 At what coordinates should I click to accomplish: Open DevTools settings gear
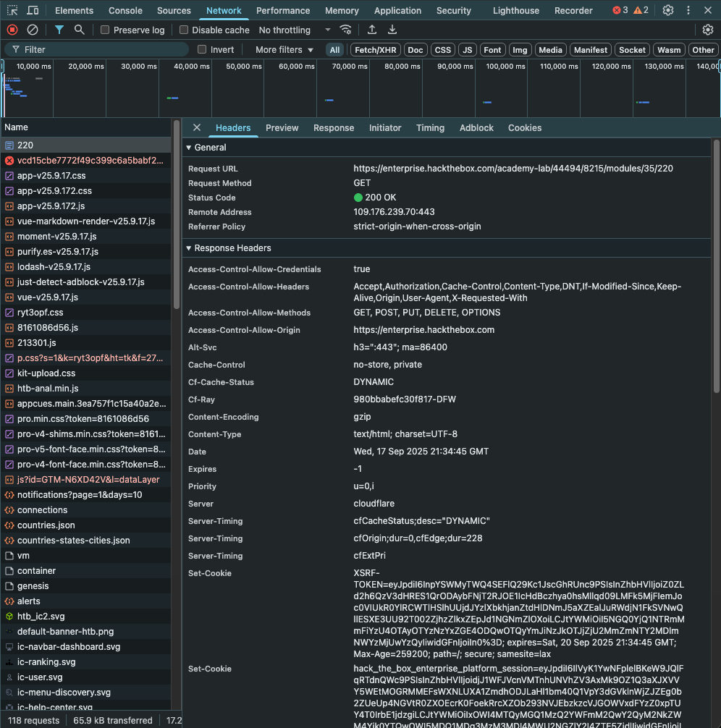668,10
